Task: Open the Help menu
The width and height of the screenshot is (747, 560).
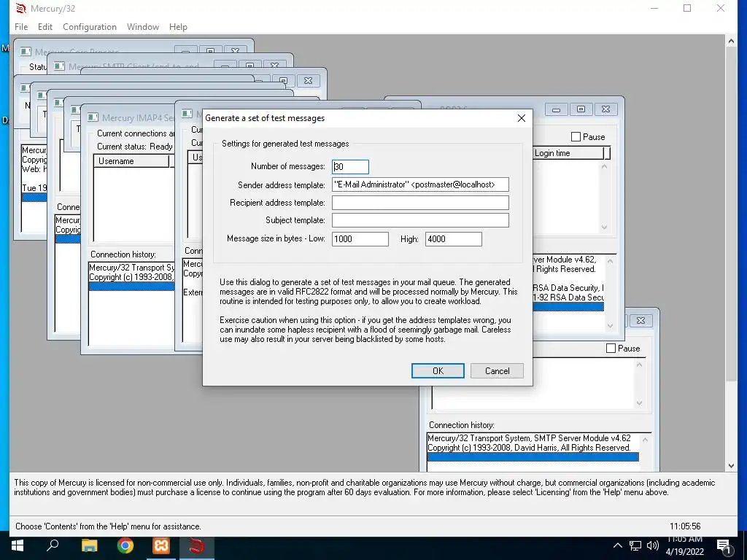Action: pyautogui.click(x=178, y=27)
